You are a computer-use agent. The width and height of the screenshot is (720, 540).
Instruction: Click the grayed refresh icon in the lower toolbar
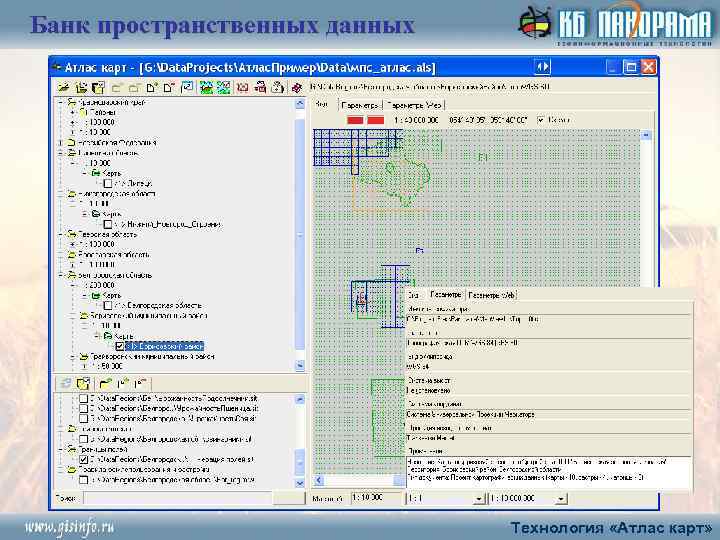pos(66,383)
